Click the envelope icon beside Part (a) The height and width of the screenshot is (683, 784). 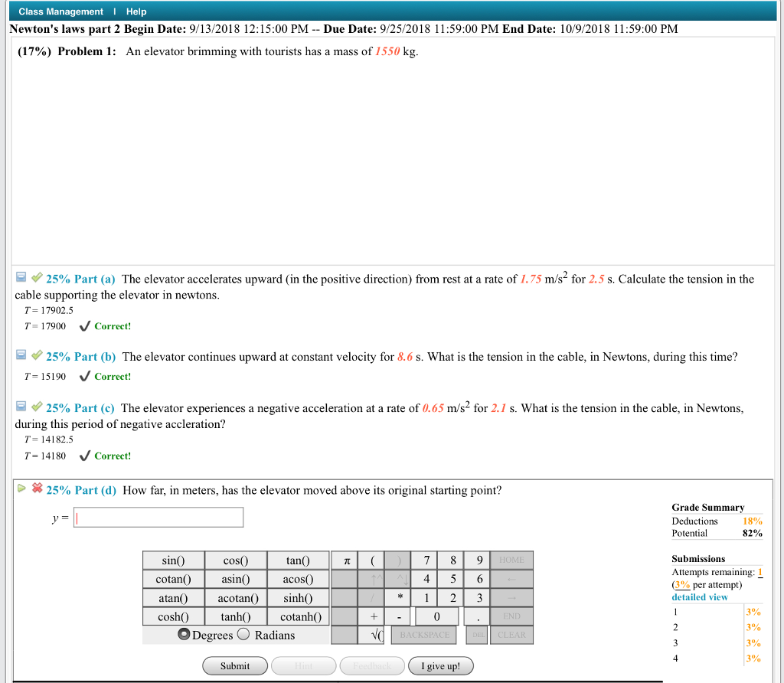pyautogui.click(x=21, y=277)
